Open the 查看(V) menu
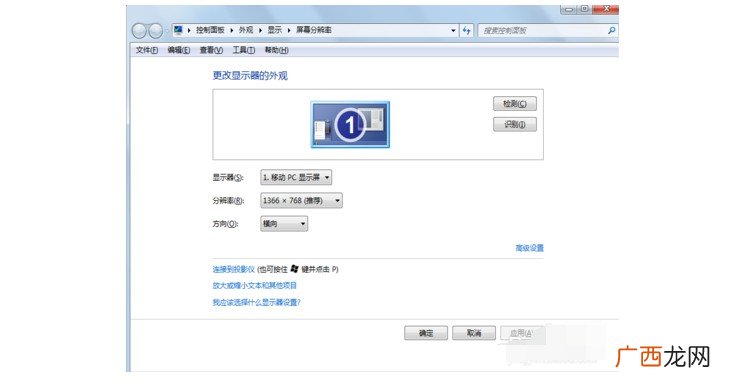Image resolution: width=745 pixels, height=385 pixels. [211, 50]
